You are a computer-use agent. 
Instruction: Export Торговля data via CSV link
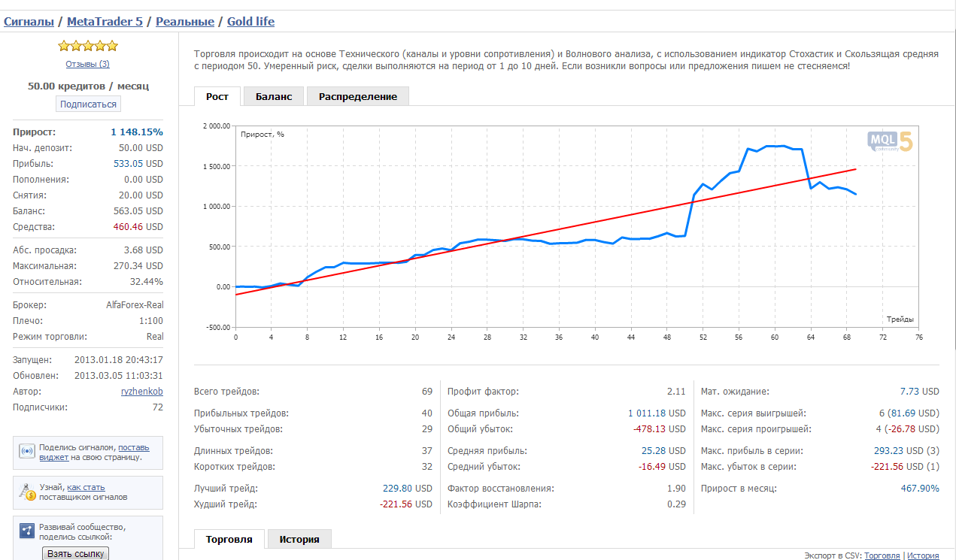click(x=882, y=555)
